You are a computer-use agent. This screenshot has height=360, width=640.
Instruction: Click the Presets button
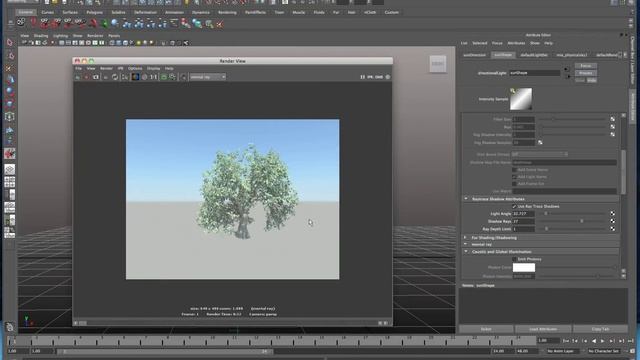586,73
